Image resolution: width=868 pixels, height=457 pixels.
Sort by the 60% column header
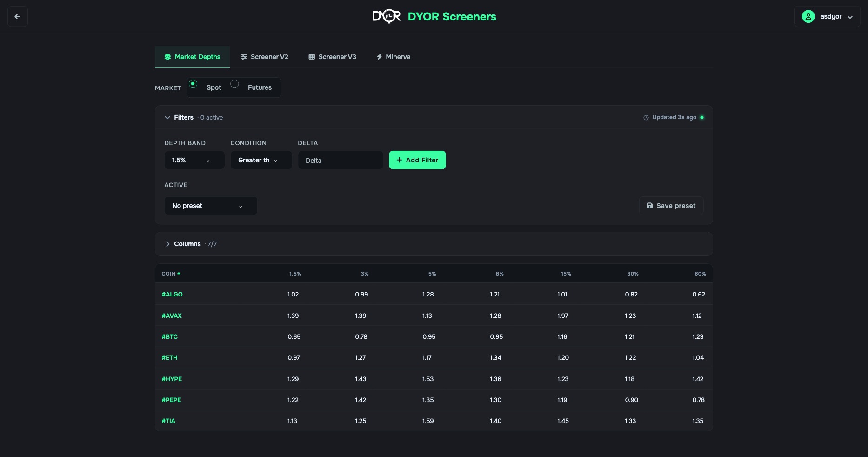tap(700, 274)
